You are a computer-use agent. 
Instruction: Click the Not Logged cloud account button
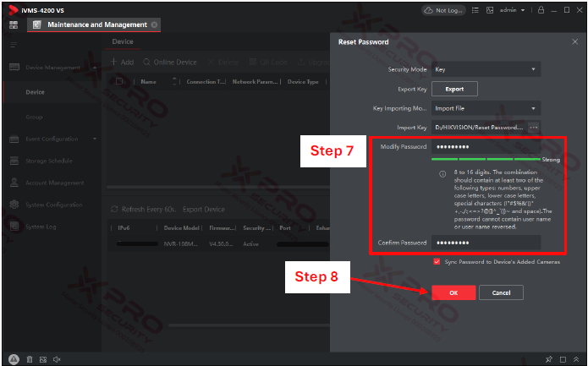(443, 10)
